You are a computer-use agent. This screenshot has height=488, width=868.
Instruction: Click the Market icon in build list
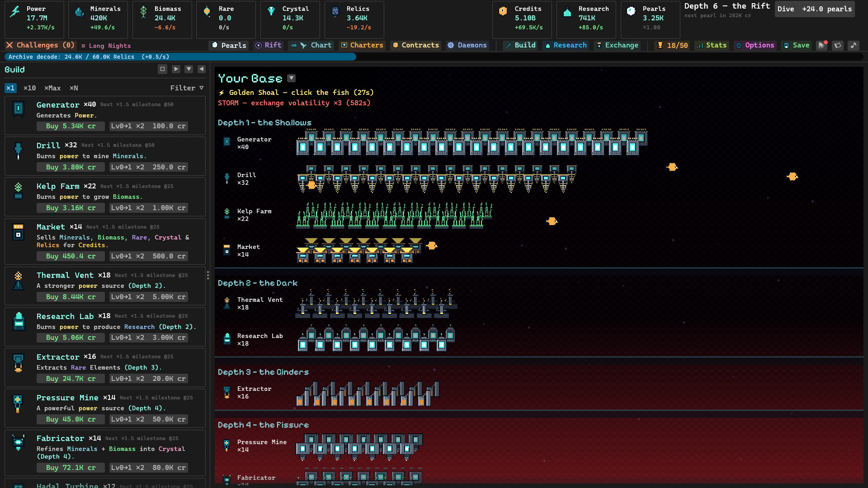pyautogui.click(x=18, y=232)
